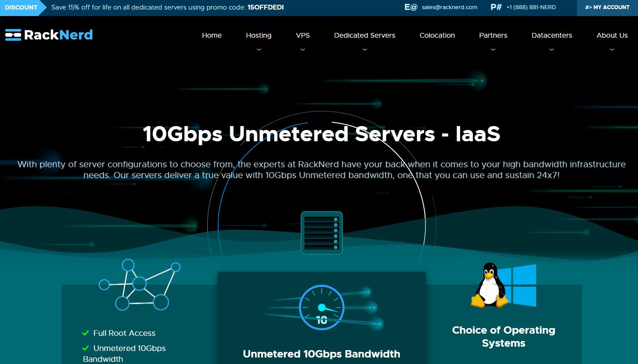Expand the chevron under Hosting

pos(259,50)
